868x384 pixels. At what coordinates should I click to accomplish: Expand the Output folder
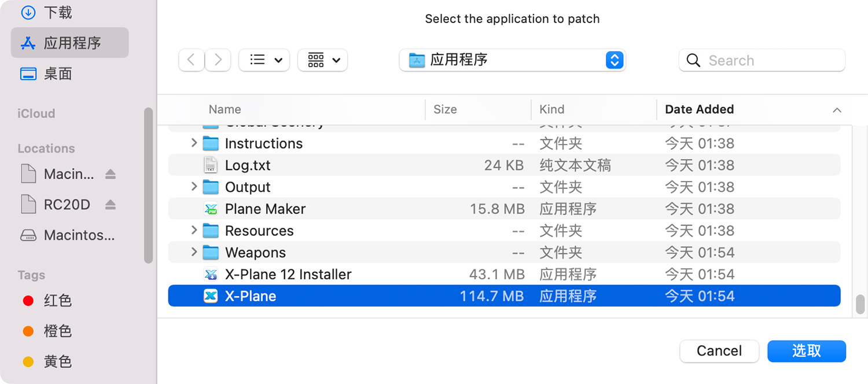tap(194, 187)
